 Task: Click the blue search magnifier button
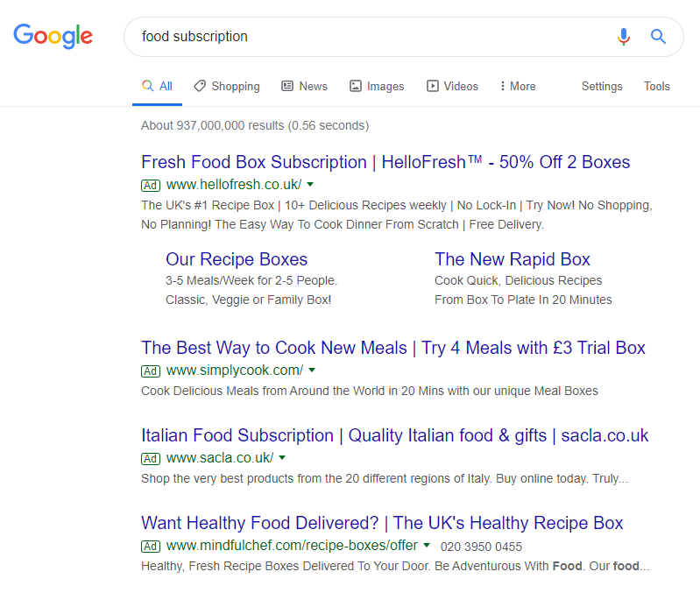[x=658, y=37]
